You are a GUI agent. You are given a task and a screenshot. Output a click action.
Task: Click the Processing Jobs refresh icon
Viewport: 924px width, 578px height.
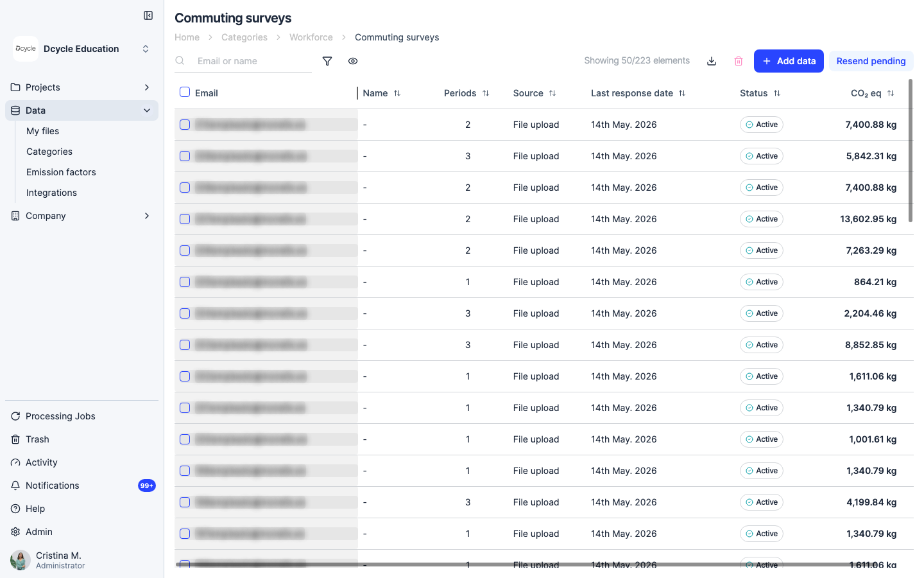click(x=15, y=416)
